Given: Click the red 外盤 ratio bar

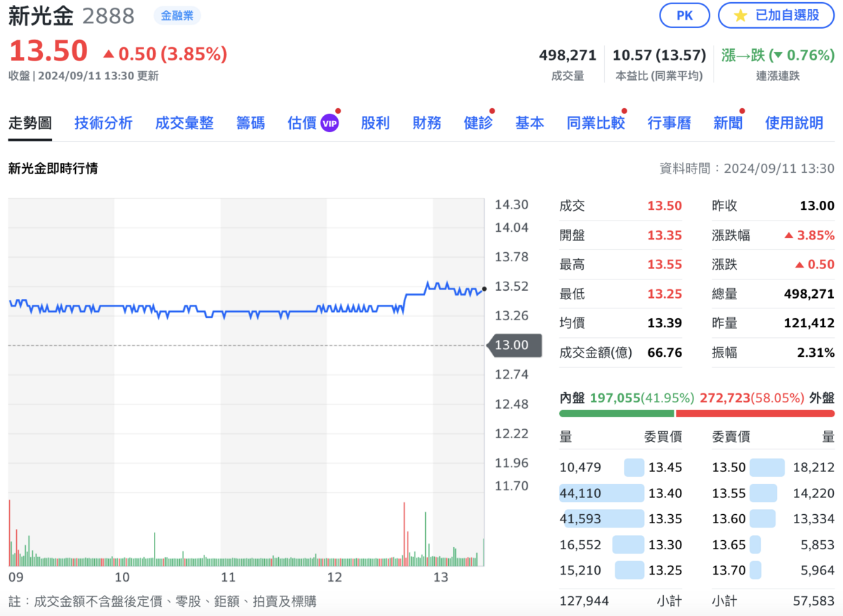Looking at the screenshot, I should (755, 414).
